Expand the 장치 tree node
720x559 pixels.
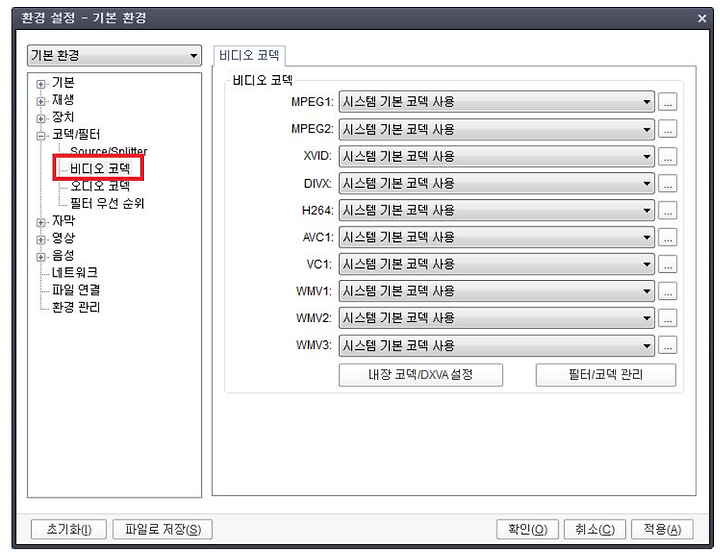(41, 119)
